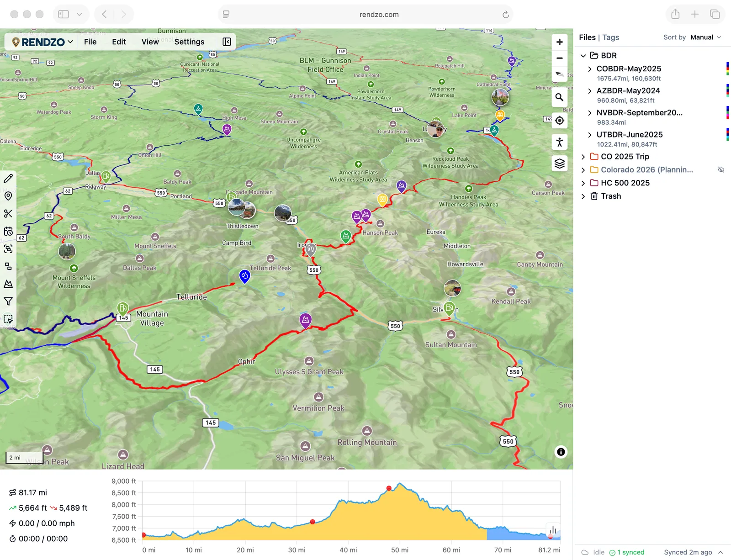Collapse the BDR folder
This screenshot has height=560, width=731.
583,55
